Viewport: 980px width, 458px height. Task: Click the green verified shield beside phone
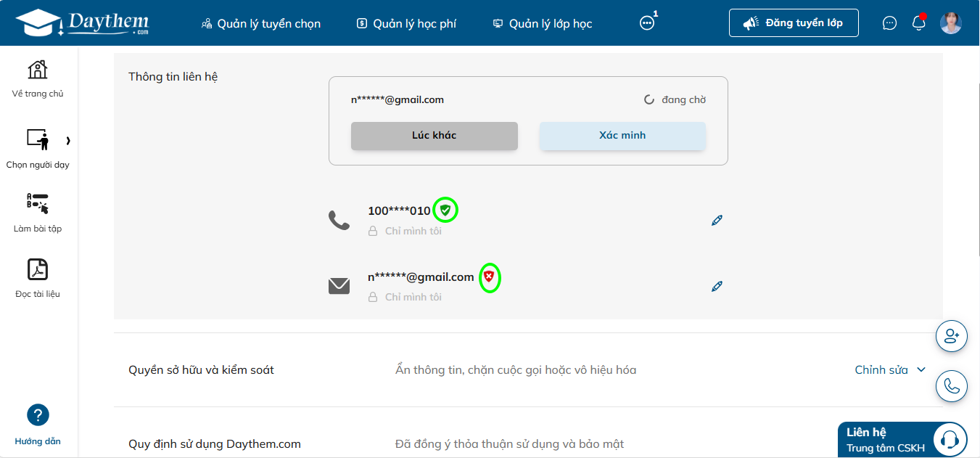[446, 210]
